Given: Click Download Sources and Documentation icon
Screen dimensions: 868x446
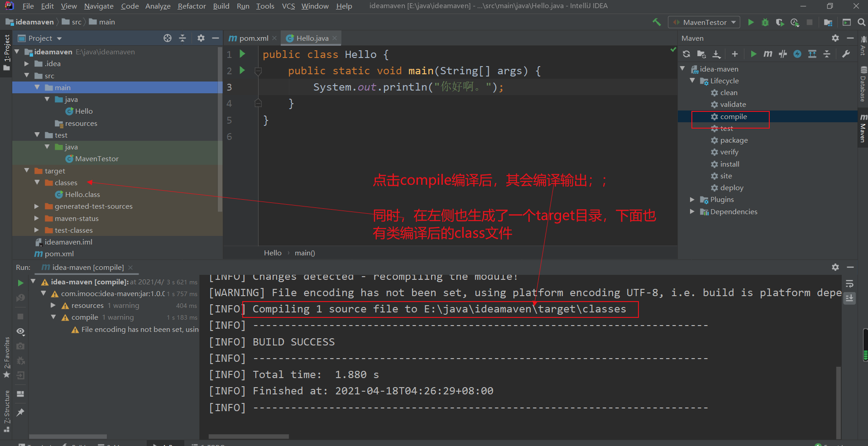Looking at the screenshot, I should coord(716,54).
